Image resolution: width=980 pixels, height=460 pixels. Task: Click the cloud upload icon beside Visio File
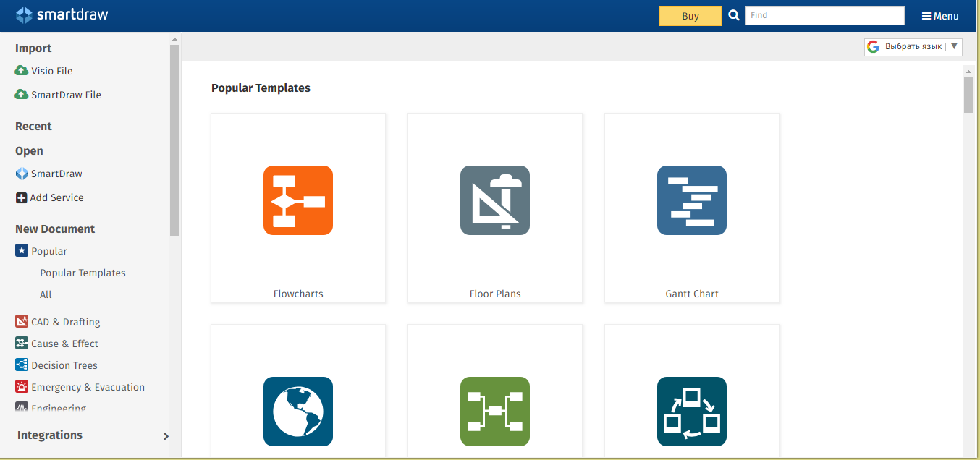click(x=22, y=71)
